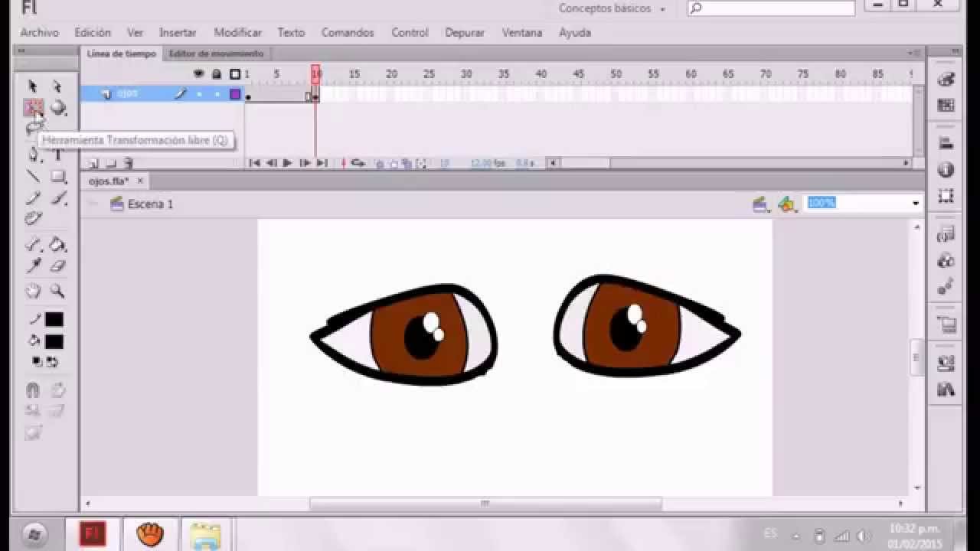980x551 pixels.
Task: Select the black arrow Selection tool
Action: click(32, 86)
